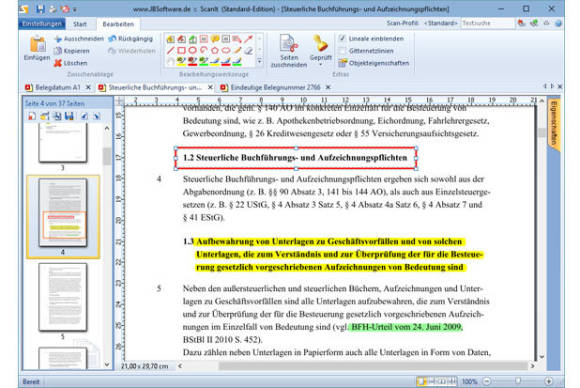The height and width of the screenshot is (388, 580).
Task: Click thumbnail panel scroll down arrow
Action: (x=107, y=365)
